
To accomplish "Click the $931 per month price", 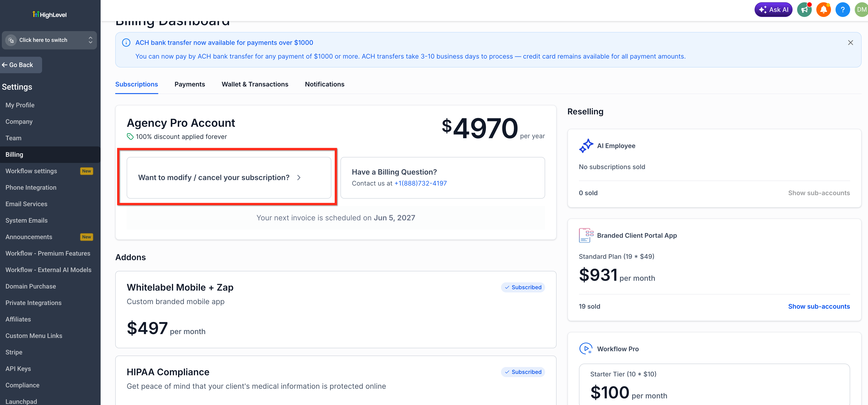I will coord(617,275).
